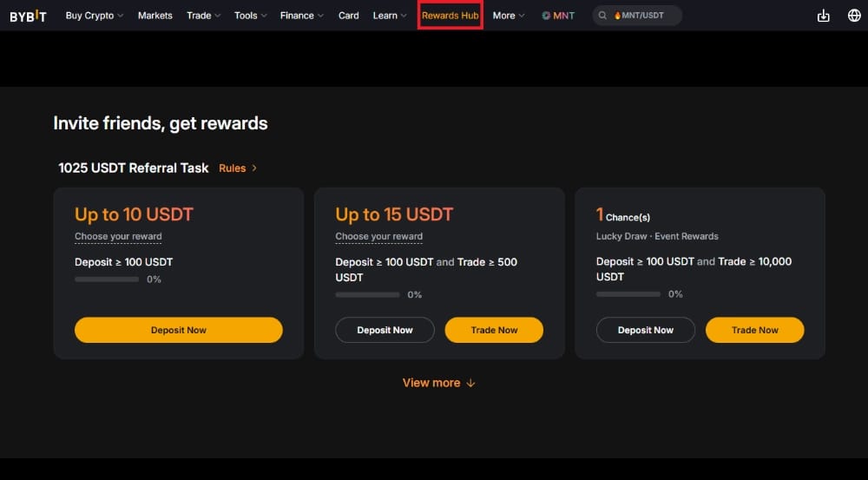868x480 pixels.
Task: Expand the More menu
Action: click(508, 16)
